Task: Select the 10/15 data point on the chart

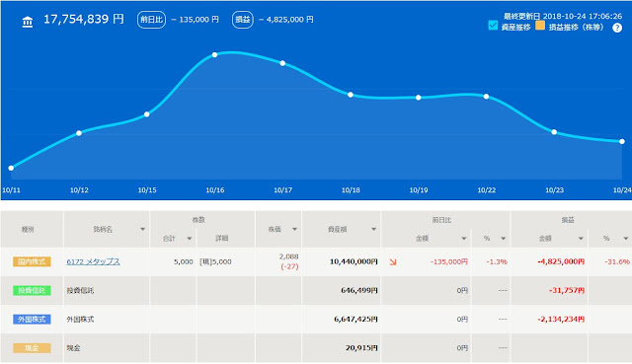Action: click(x=147, y=114)
